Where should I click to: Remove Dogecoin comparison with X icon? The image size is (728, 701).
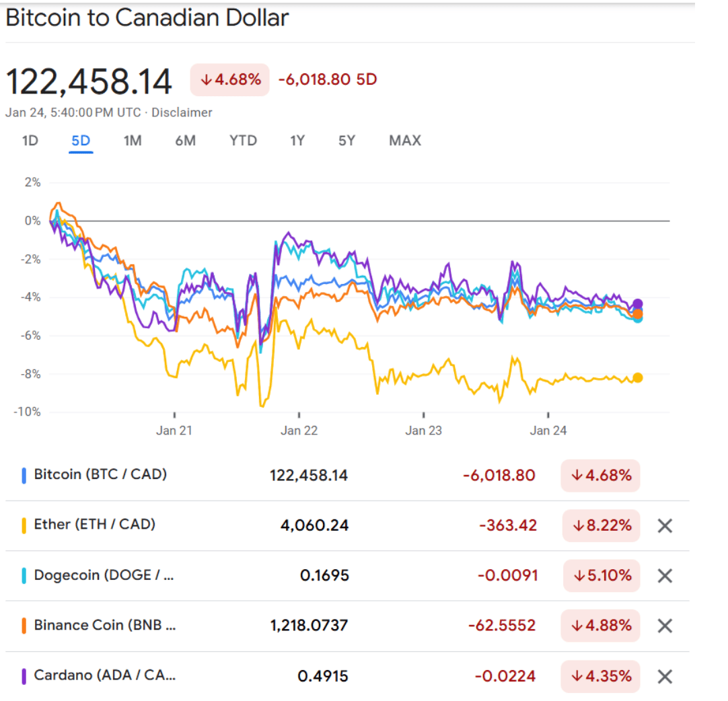tap(665, 576)
